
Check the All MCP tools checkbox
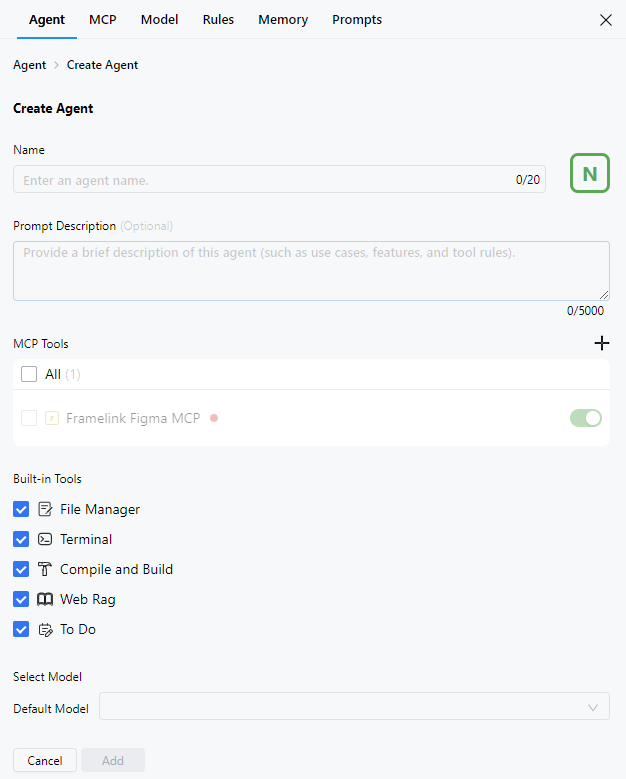pyautogui.click(x=29, y=374)
